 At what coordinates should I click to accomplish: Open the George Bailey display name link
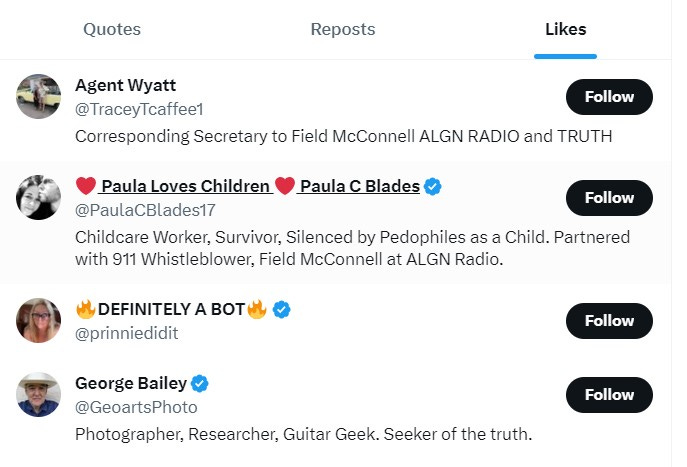(x=131, y=383)
